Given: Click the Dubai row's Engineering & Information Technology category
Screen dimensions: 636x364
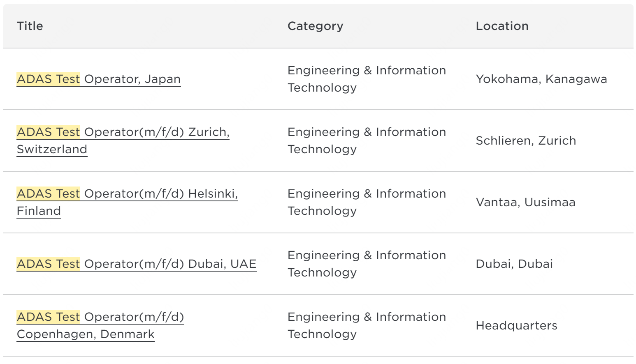Looking at the screenshot, I should pos(367,264).
